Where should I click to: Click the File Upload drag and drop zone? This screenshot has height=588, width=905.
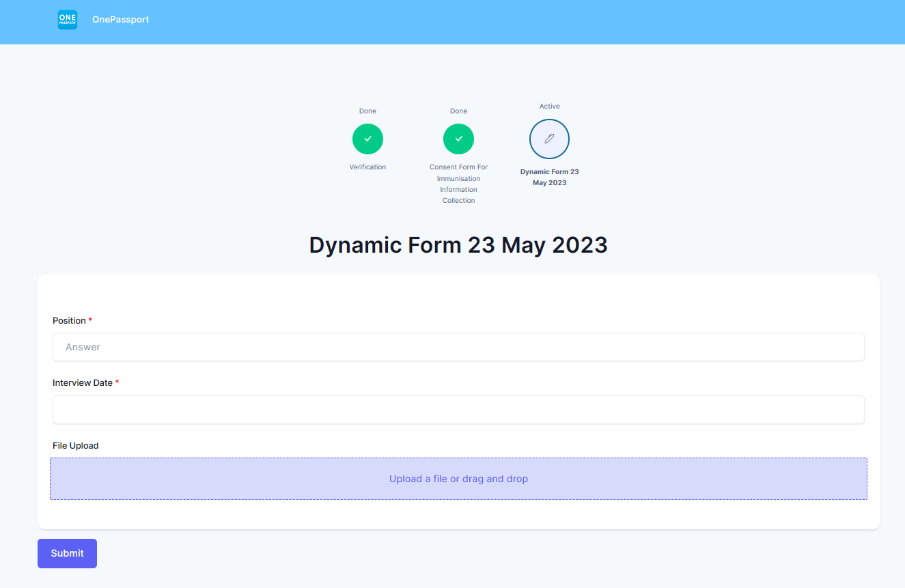tap(458, 479)
